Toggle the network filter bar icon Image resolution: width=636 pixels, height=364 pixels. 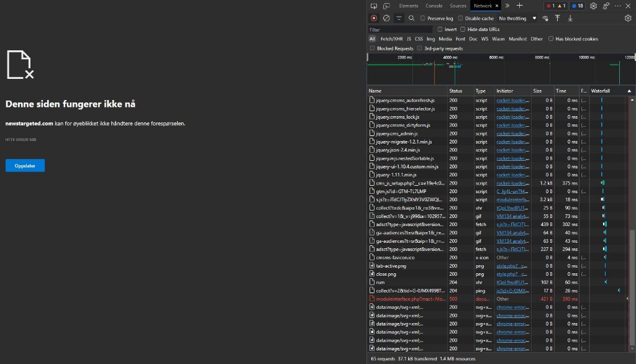pos(399,19)
